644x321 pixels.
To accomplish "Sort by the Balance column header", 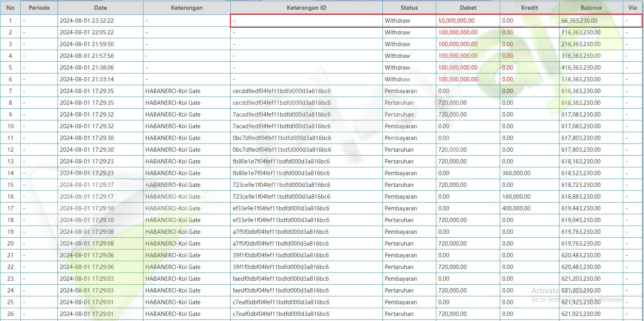I will tap(590, 8).
